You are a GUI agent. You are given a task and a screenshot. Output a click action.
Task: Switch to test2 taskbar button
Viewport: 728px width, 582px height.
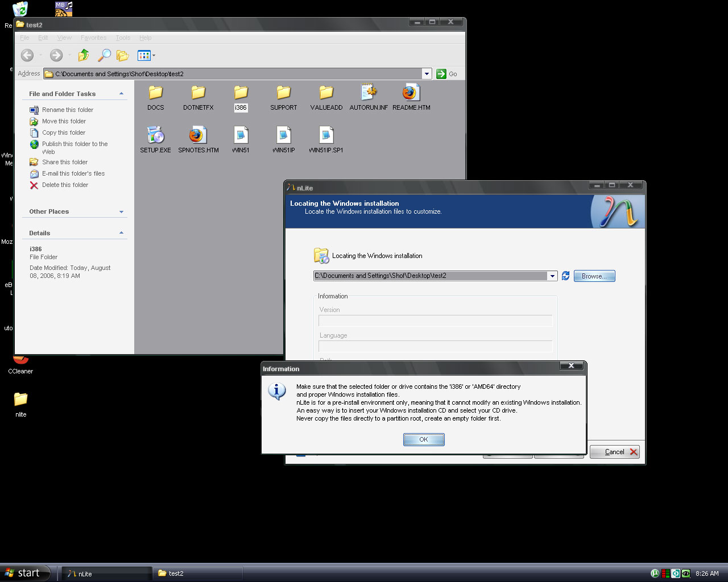pos(197,573)
